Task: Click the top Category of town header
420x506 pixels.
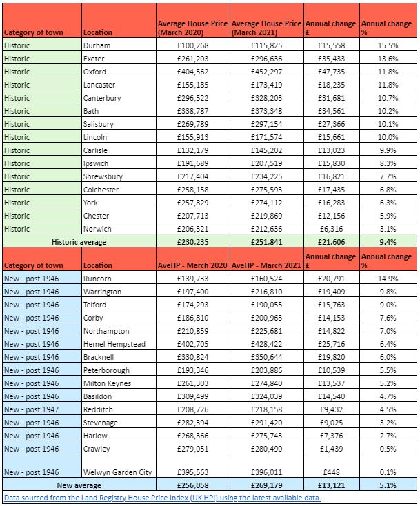Action: pyautogui.click(x=42, y=21)
